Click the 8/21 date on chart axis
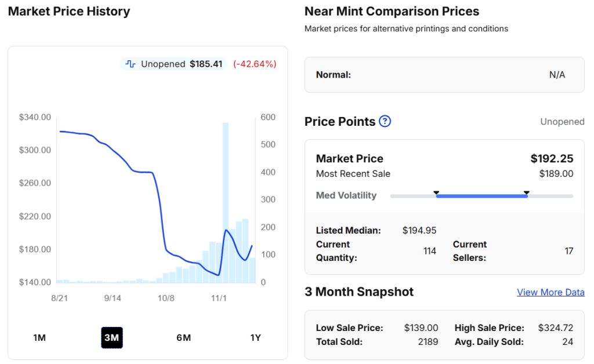 (60, 298)
